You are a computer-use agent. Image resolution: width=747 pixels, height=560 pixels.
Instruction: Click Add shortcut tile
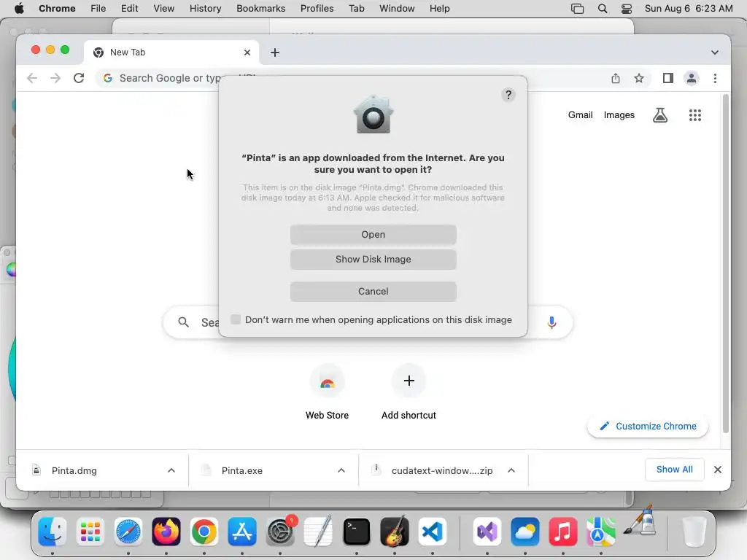(x=409, y=392)
